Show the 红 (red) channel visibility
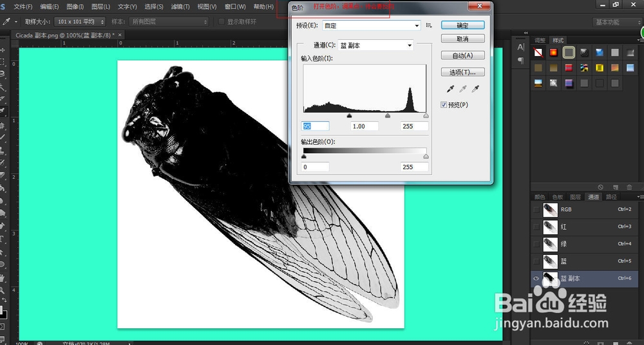This screenshot has height=345, width=644. click(x=536, y=227)
